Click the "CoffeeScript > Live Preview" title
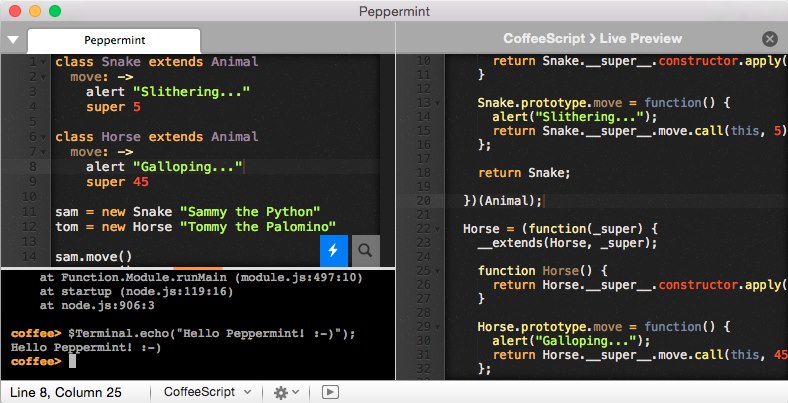Viewport: 788px width, 403px height. [593, 39]
